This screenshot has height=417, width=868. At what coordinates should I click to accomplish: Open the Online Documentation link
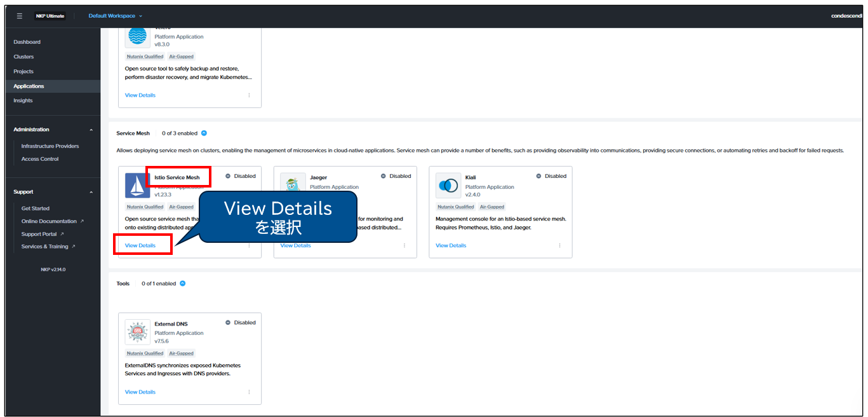coord(50,221)
